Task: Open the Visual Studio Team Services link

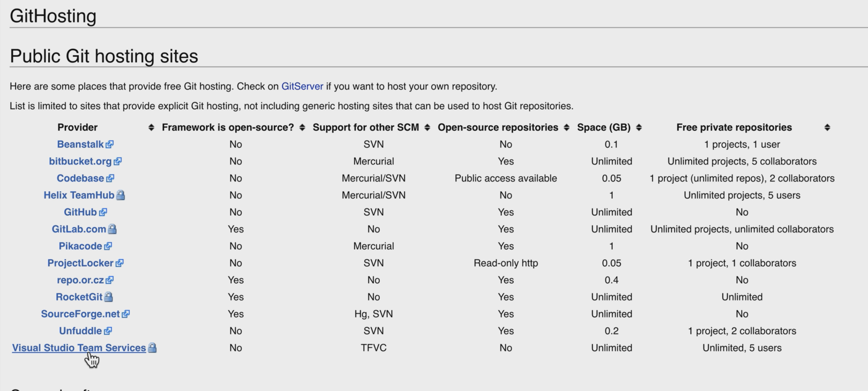Action: pos(79,348)
